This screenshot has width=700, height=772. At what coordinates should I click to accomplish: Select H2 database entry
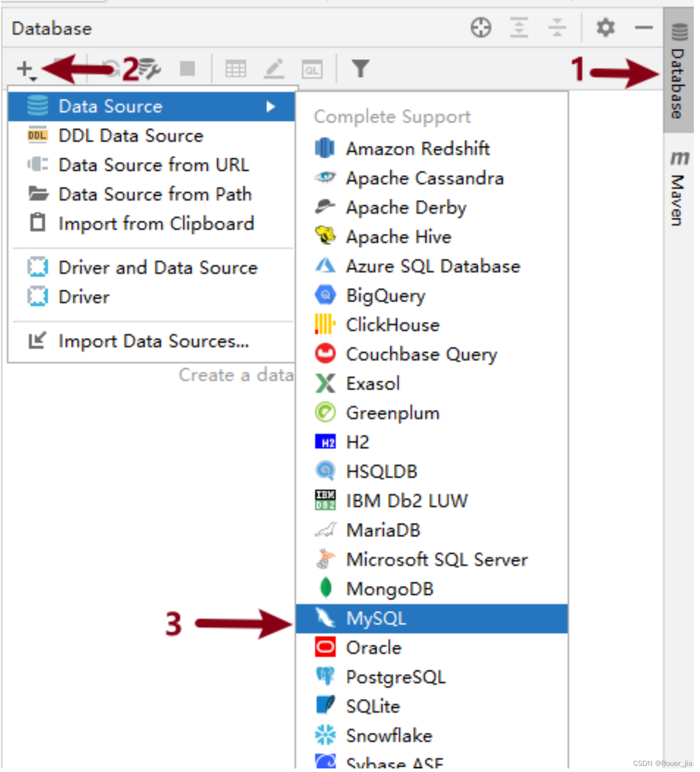click(431, 442)
